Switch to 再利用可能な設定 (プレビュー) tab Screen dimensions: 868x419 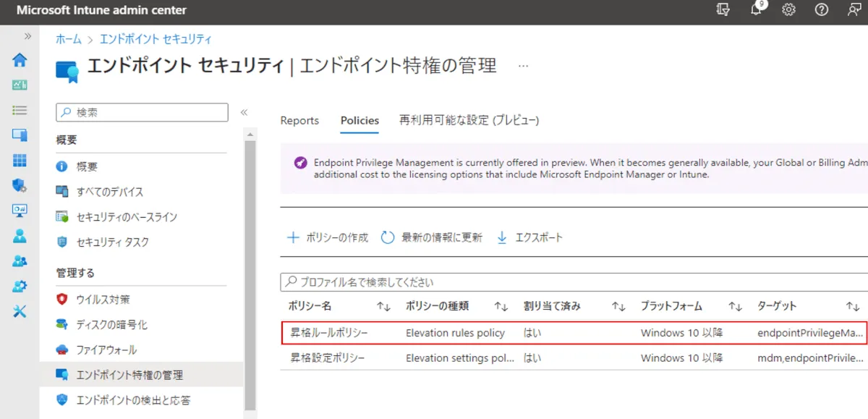coord(469,121)
